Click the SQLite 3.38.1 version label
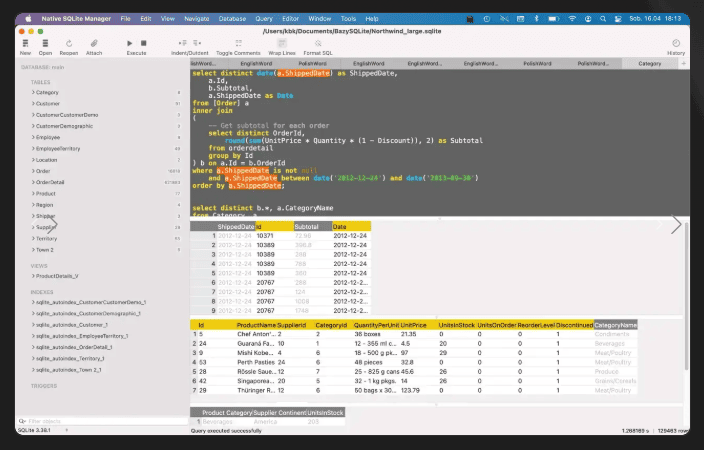Viewport: 704px width, 450px height. (34, 430)
